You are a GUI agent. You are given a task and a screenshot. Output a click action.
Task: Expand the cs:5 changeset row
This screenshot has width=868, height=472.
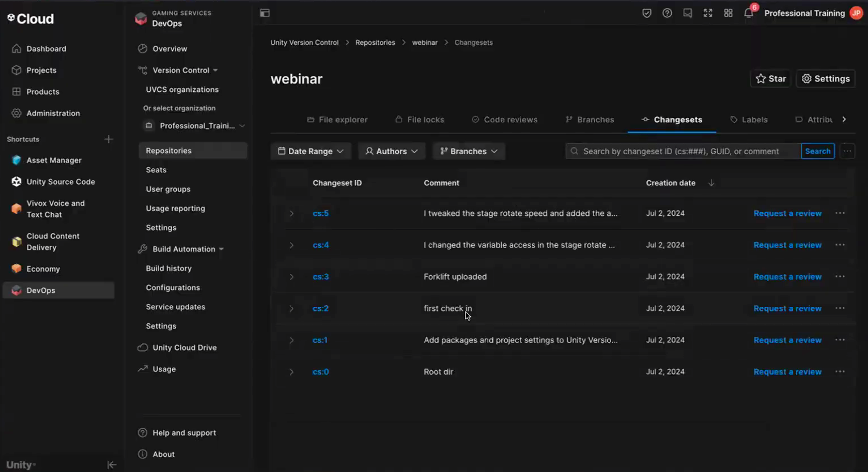(x=292, y=214)
